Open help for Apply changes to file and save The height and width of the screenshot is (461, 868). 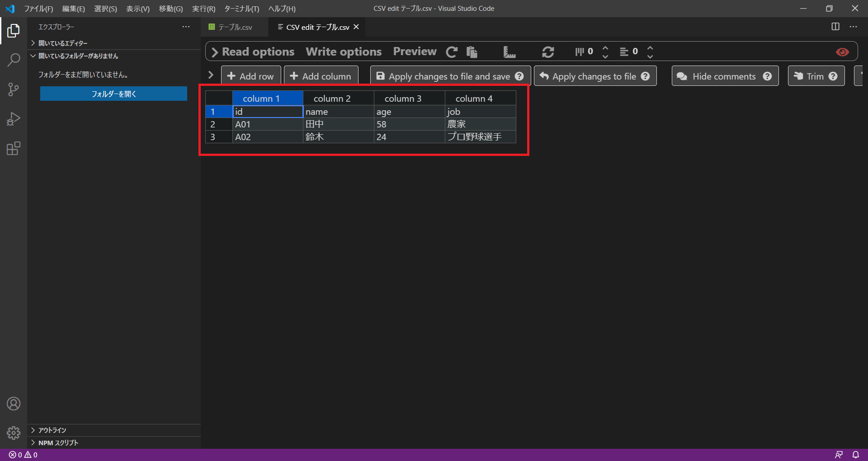519,76
